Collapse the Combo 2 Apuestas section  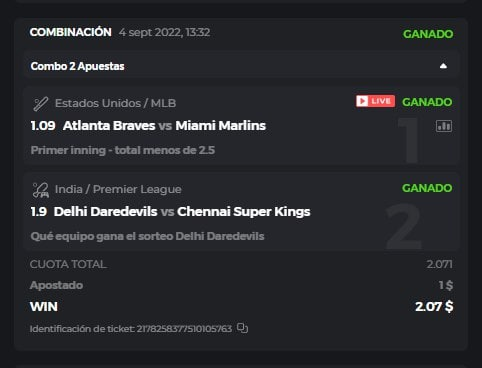click(443, 66)
